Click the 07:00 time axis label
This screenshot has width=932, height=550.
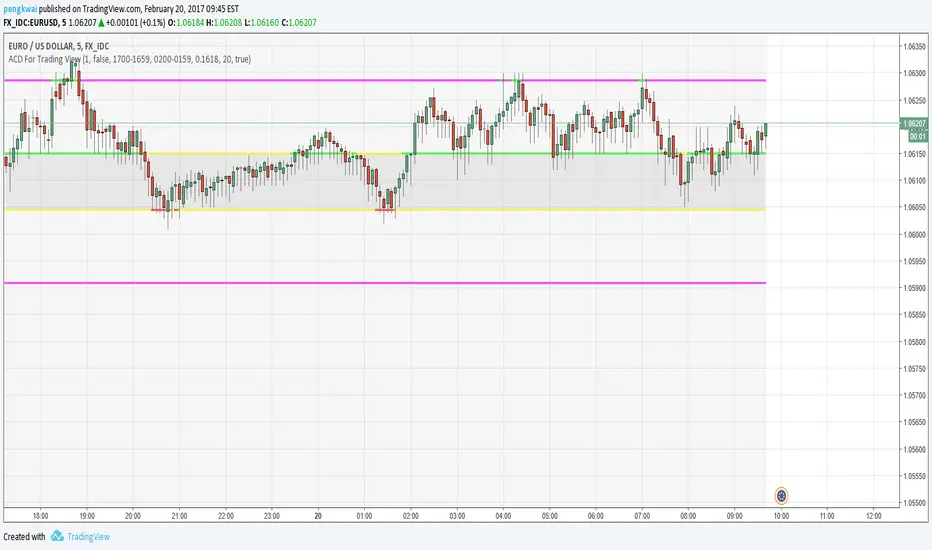click(642, 516)
